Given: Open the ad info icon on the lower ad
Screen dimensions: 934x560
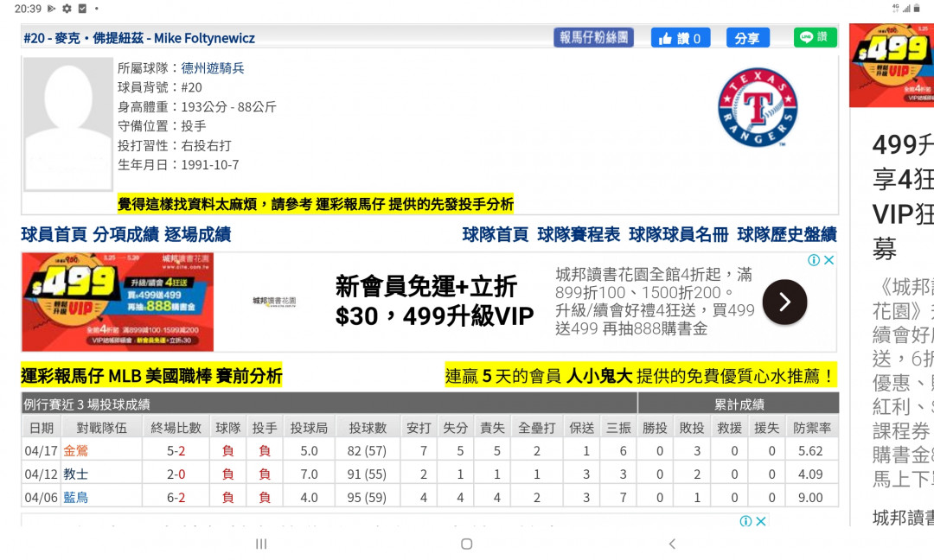Looking at the screenshot, I should click(745, 521).
